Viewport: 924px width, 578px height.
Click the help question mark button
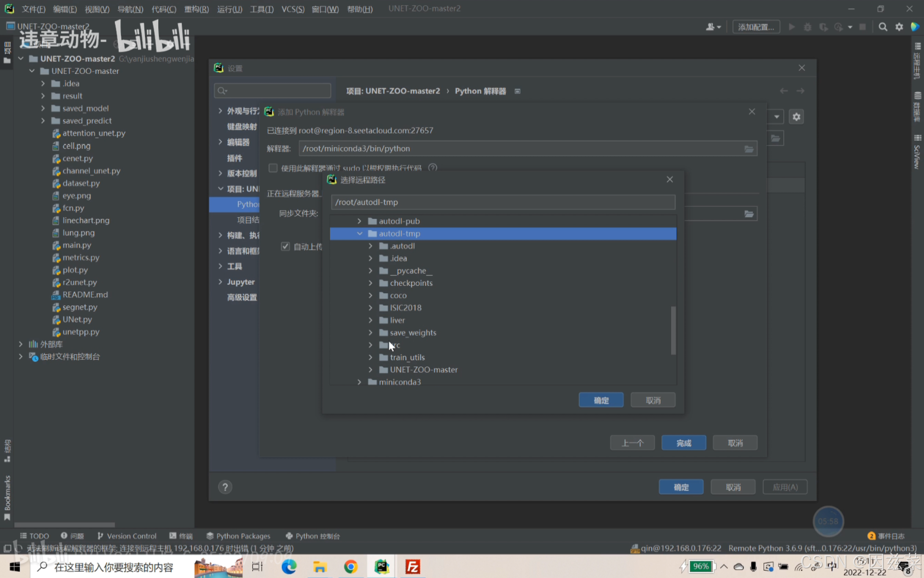tap(225, 487)
